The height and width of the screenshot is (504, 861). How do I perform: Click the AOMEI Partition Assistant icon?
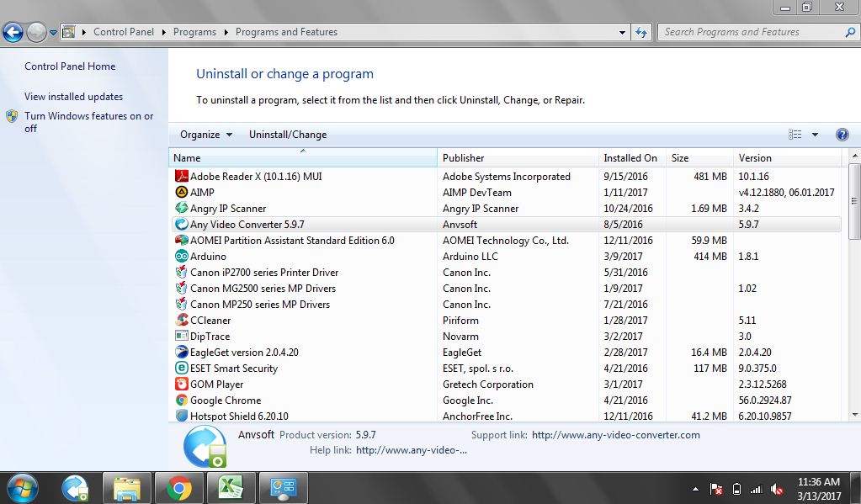click(182, 240)
